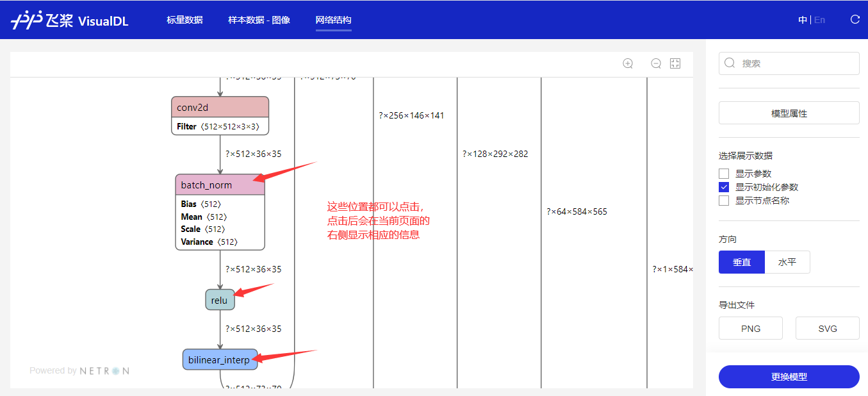868x396 pixels.
Task: Switch interface language to En
Action: pos(819,19)
